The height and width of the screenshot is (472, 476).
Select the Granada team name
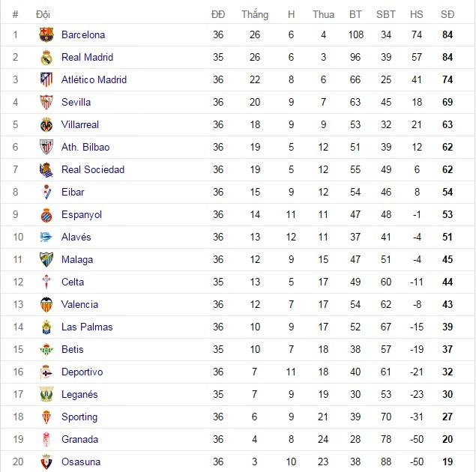point(79,439)
